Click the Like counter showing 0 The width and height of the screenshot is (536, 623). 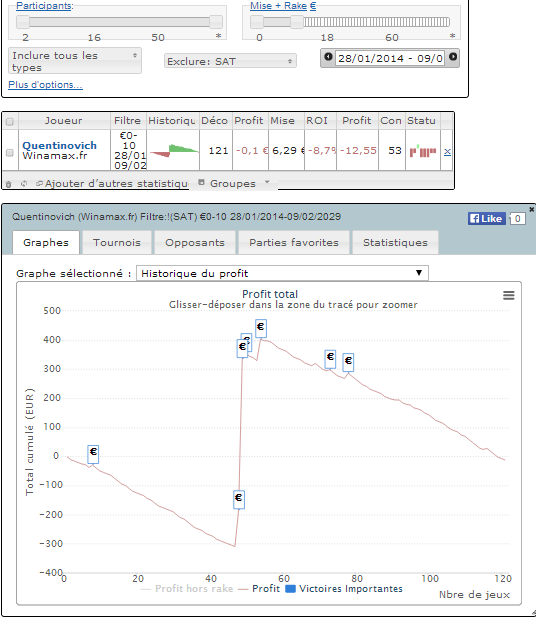pos(517,219)
